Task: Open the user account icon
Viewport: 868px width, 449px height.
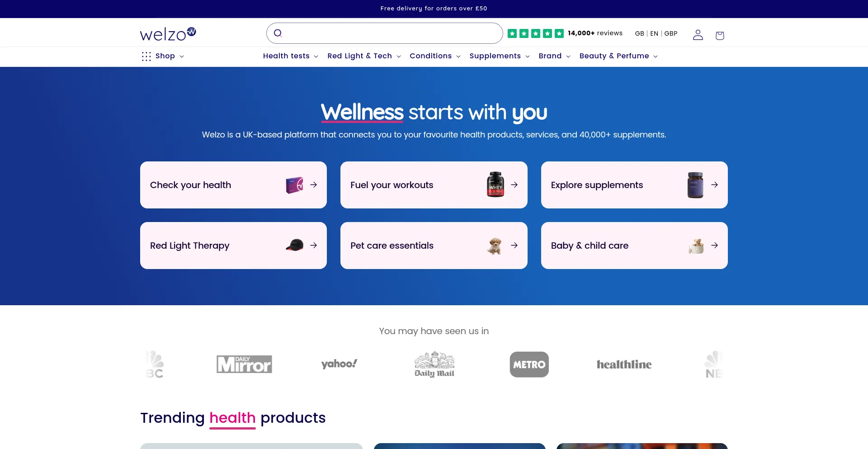Action: point(698,35)
